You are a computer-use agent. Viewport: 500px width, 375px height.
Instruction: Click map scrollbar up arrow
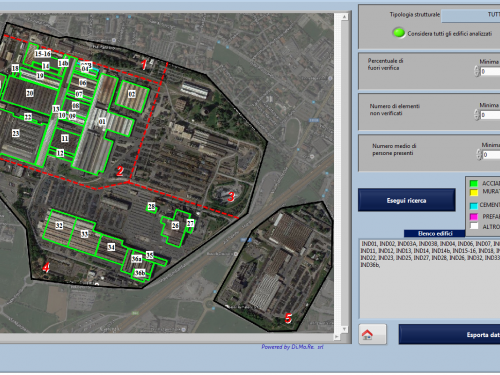[x=345, y=17]
